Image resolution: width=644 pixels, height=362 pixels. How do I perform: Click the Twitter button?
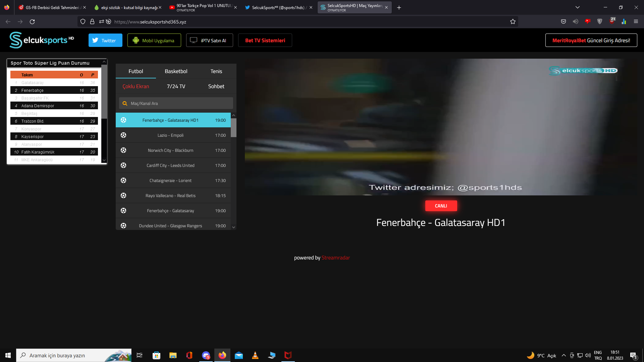click(x=105, y=40)
